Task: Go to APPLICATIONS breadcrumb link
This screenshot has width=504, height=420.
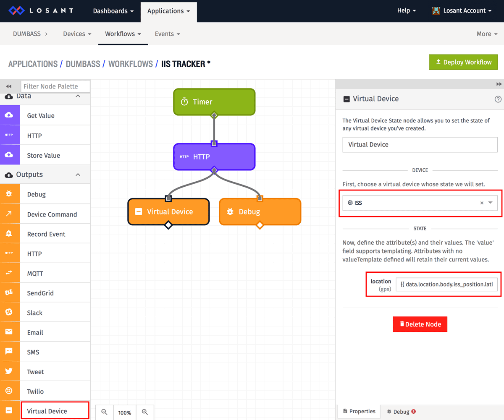Action: (33, 64)
